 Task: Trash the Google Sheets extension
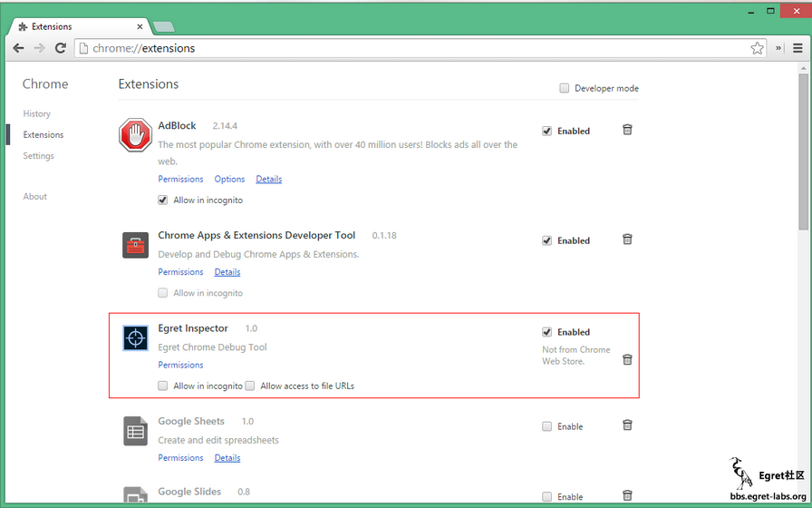pos(627,425)
